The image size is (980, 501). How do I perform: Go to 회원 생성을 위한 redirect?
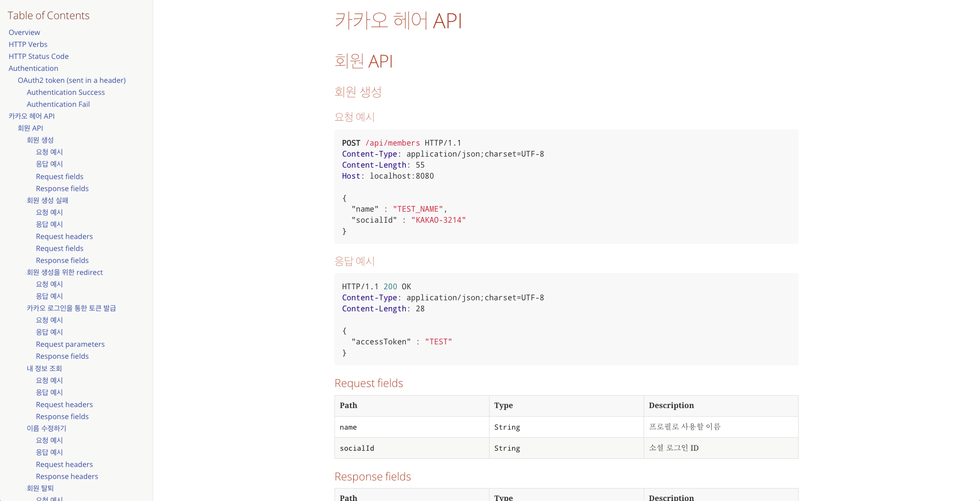65,272
